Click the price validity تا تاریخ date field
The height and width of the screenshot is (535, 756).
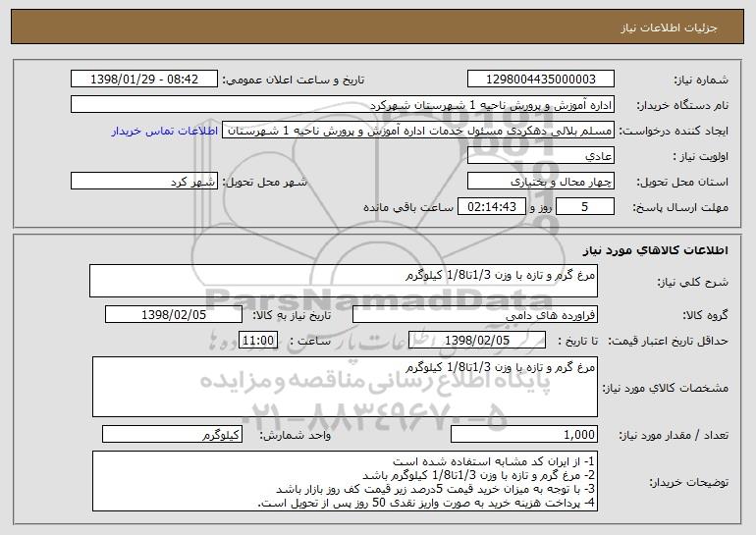477,341
